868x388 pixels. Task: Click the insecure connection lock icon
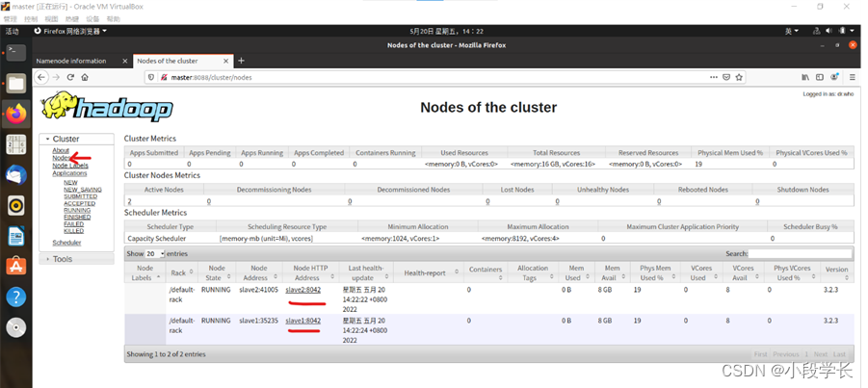click(x=164, y=77)
